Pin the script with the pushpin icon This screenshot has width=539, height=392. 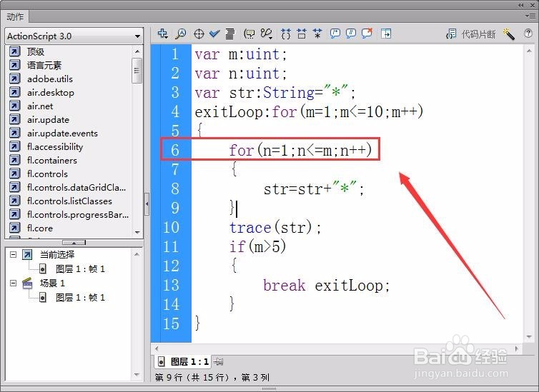pos(218,361)
